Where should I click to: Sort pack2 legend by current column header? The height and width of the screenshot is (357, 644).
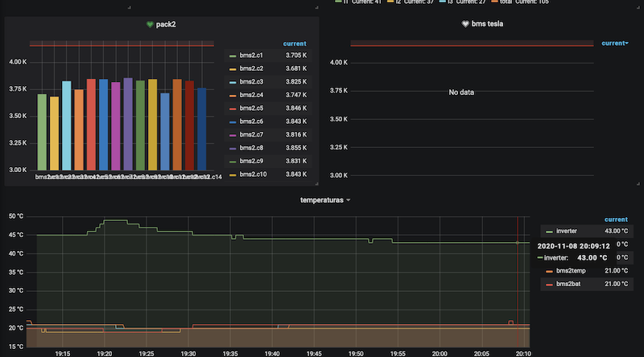pyautogui.click(x=295, y=43)
